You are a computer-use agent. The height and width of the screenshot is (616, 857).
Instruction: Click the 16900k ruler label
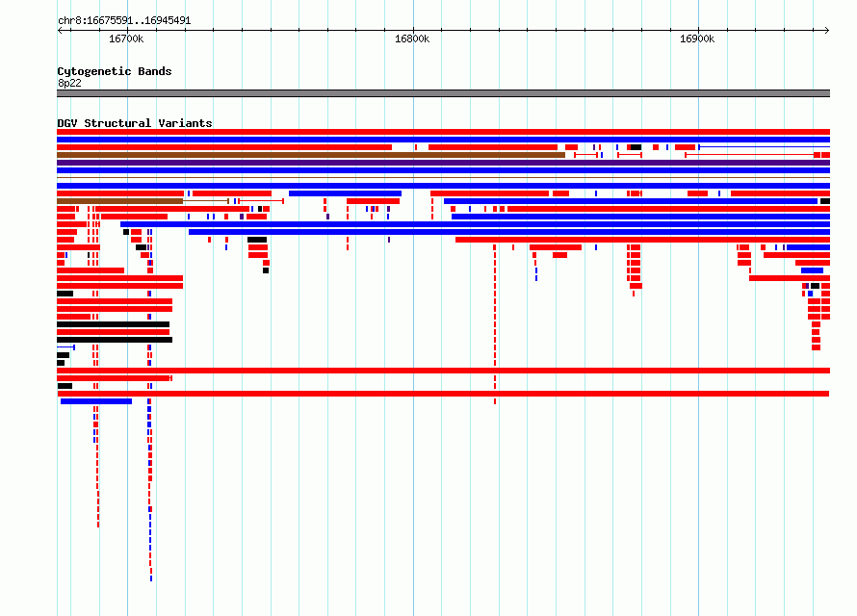pos(697,38)
